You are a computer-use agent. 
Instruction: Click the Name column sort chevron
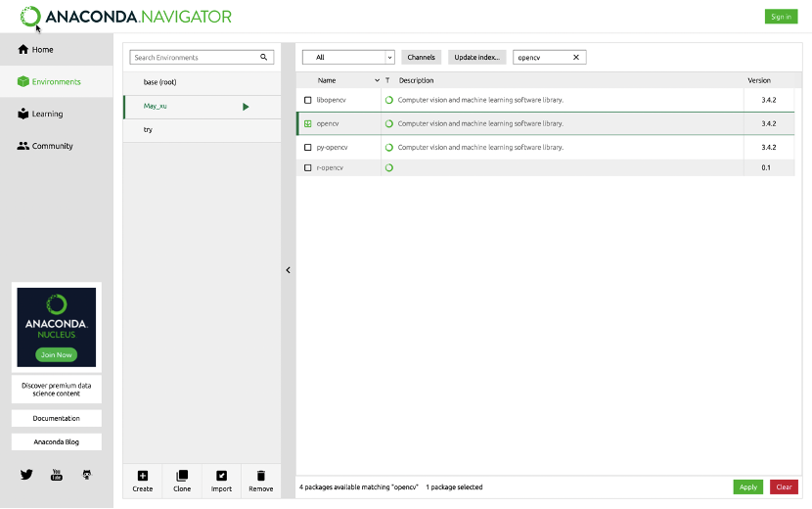click(377, 80)
